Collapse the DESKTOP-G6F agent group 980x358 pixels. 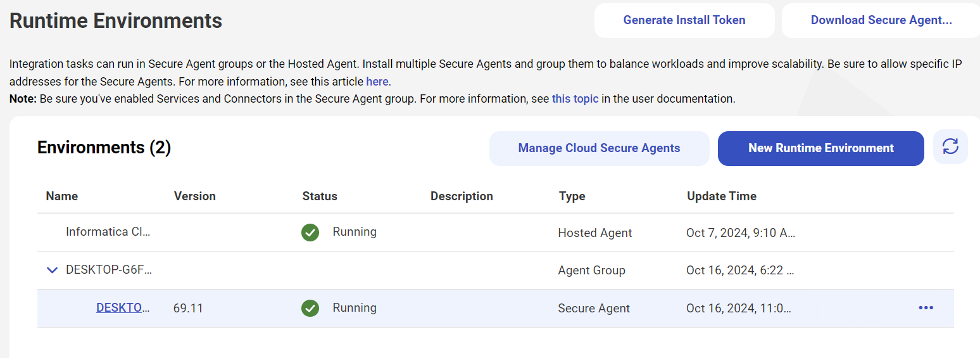[x=53, y=271]
